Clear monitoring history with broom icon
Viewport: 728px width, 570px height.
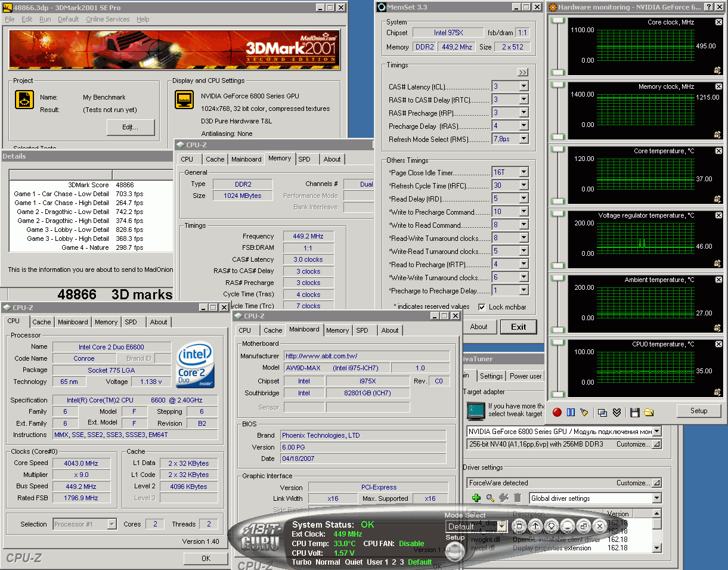(x=584, y=412)
